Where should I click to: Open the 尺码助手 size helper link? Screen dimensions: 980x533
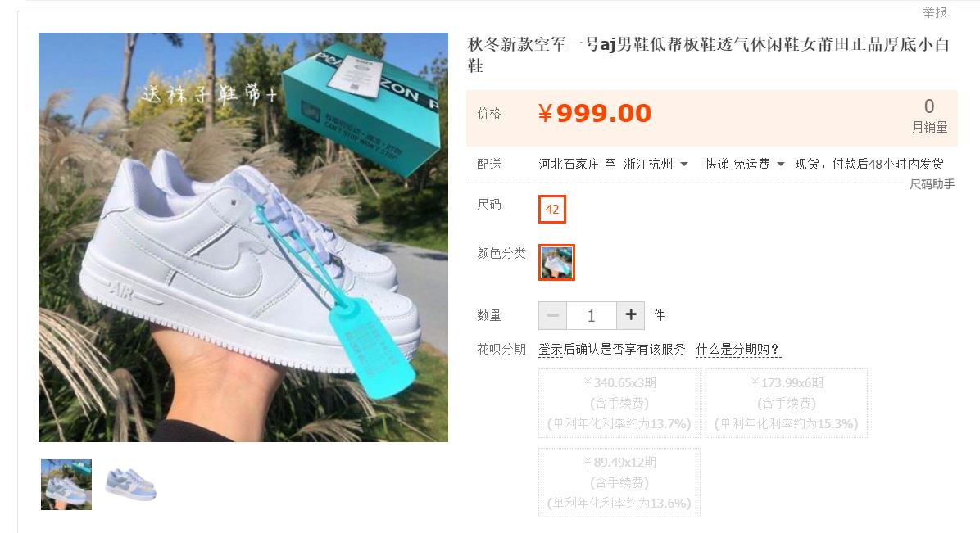coord(932,183)
